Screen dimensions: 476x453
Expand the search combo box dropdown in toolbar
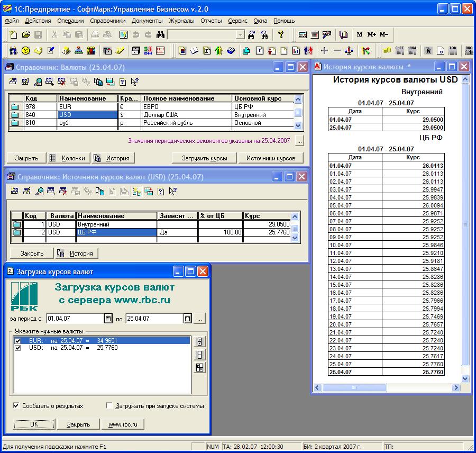pyautogui.click(x=240, y=34)
